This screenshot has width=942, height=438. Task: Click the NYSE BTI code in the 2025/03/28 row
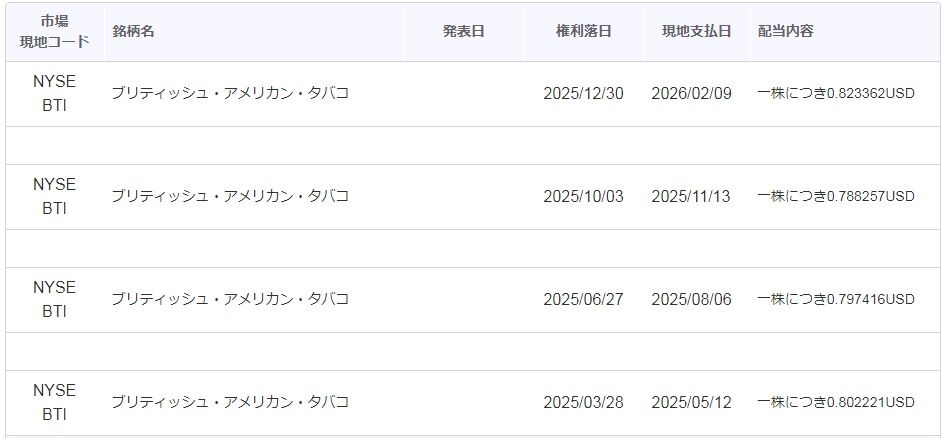[55, 403]
